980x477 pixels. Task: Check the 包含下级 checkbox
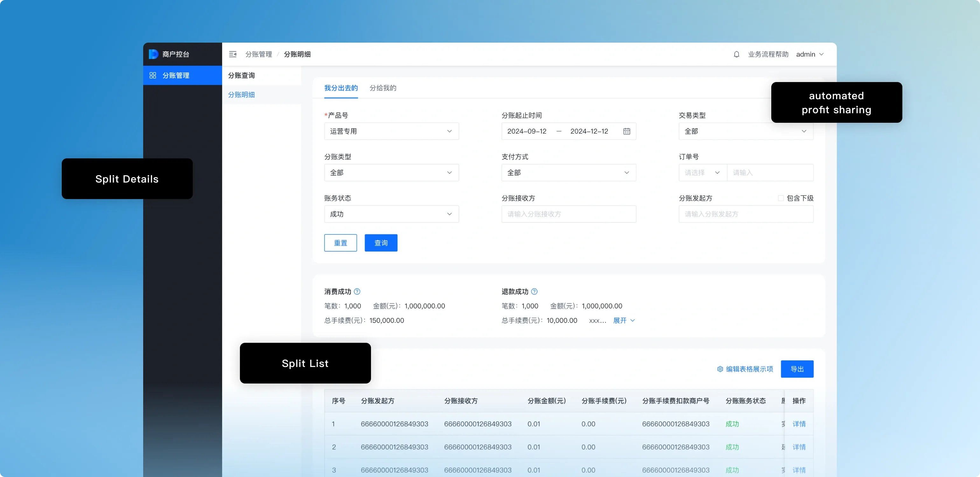(780, 198)
